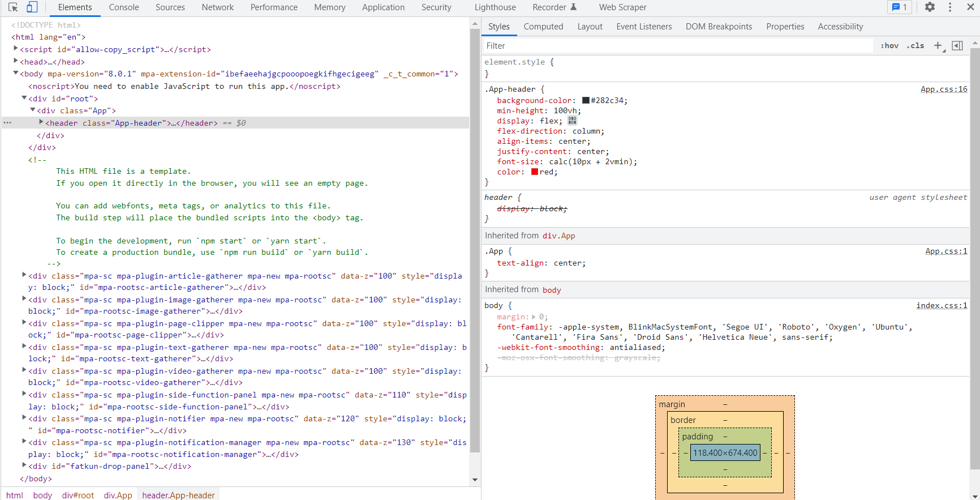980x500 pixels.
Task: Open the Security tab
Action: click(436, 7)
